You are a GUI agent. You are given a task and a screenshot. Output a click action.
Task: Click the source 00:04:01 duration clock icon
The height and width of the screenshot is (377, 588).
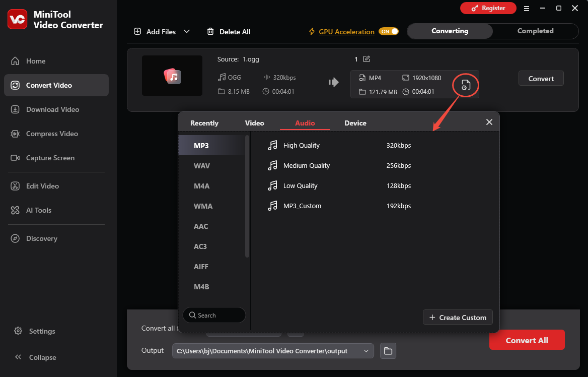click(x=265, y=91)
